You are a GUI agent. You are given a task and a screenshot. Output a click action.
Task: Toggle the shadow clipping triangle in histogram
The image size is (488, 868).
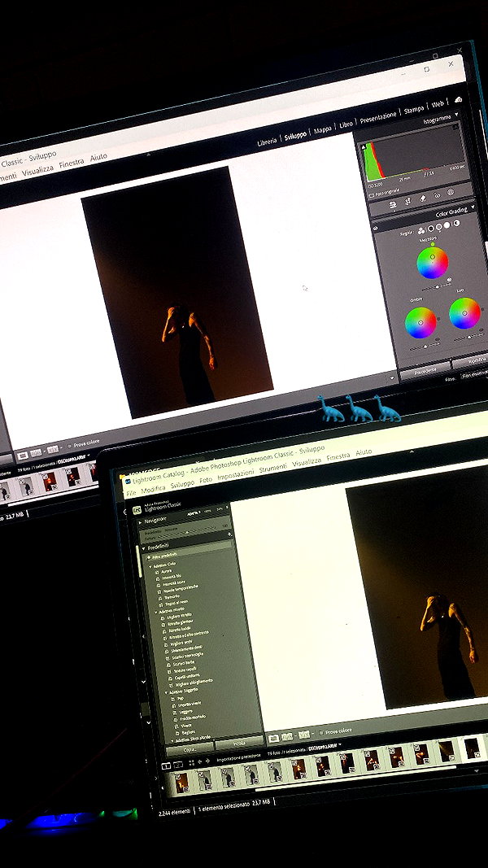(x=364, y=148)
